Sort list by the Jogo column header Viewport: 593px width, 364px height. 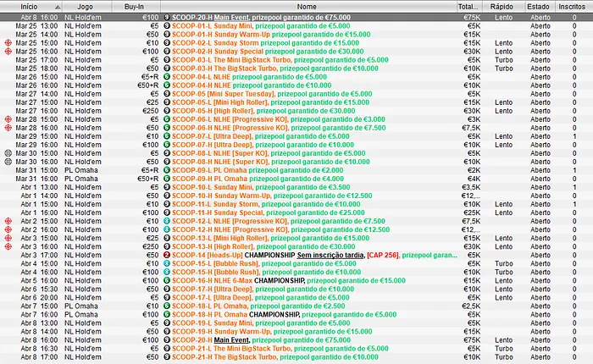[87, 7]
